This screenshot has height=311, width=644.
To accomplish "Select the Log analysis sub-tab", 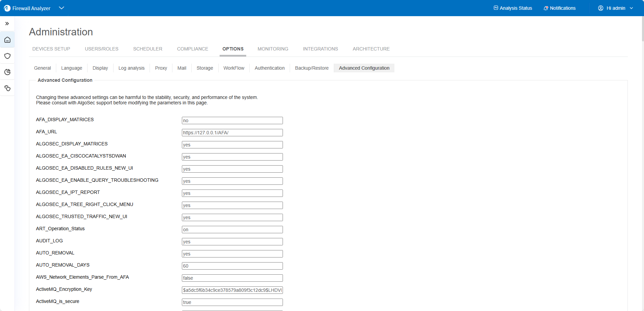I will (131, 68).
